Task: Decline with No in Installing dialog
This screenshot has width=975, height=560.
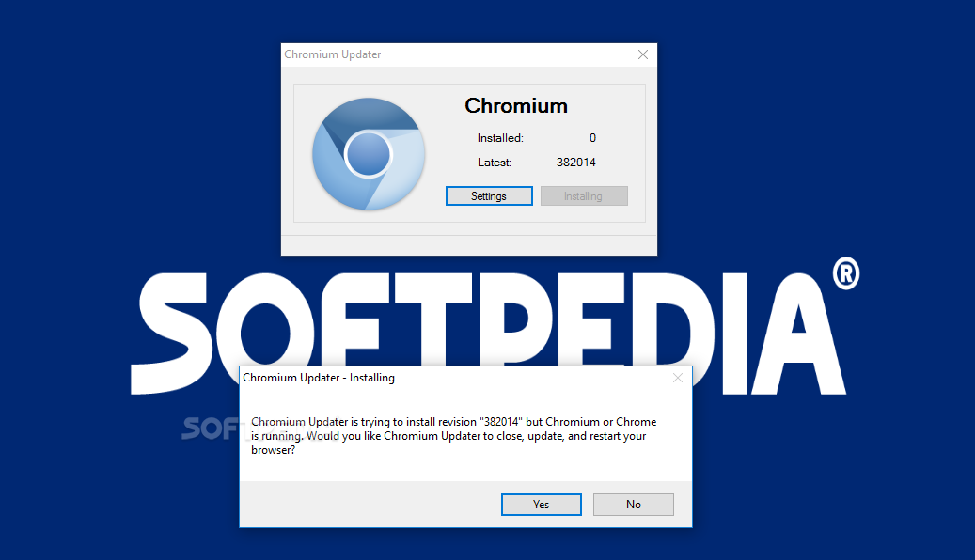Action: tap(633, 504)
